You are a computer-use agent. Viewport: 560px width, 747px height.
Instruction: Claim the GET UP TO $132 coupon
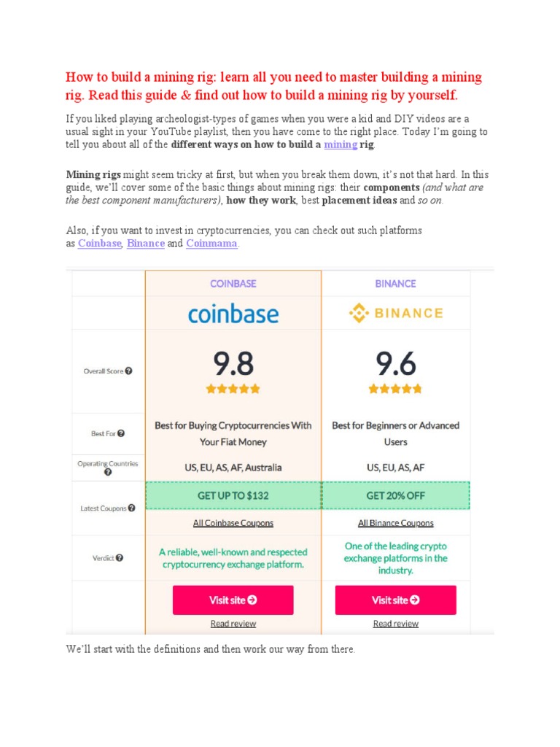233,495
